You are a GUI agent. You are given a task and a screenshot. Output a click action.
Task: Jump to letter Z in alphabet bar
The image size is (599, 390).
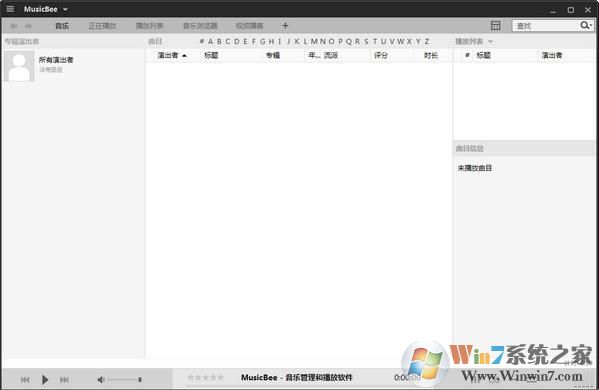pyautogui.click(x=427, y=41)
